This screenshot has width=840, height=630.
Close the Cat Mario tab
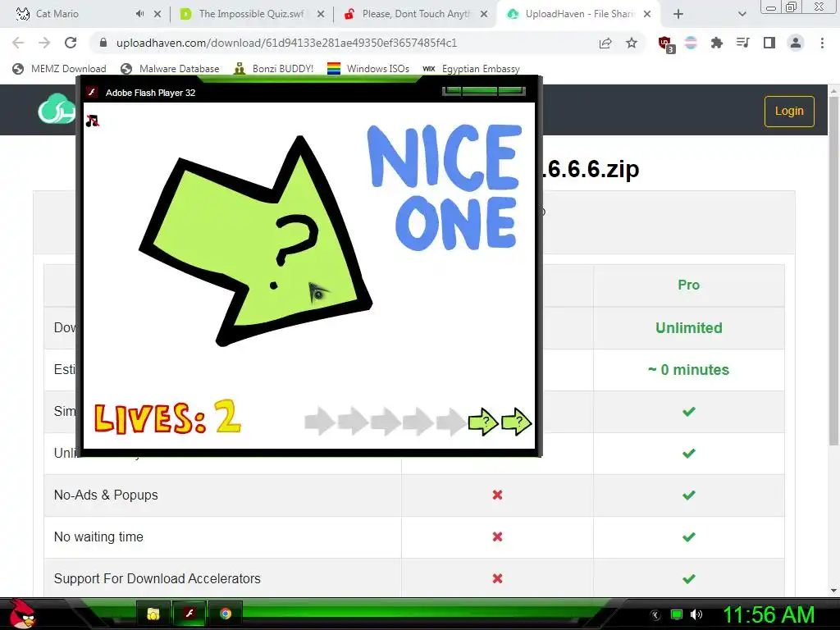(157, 14)
